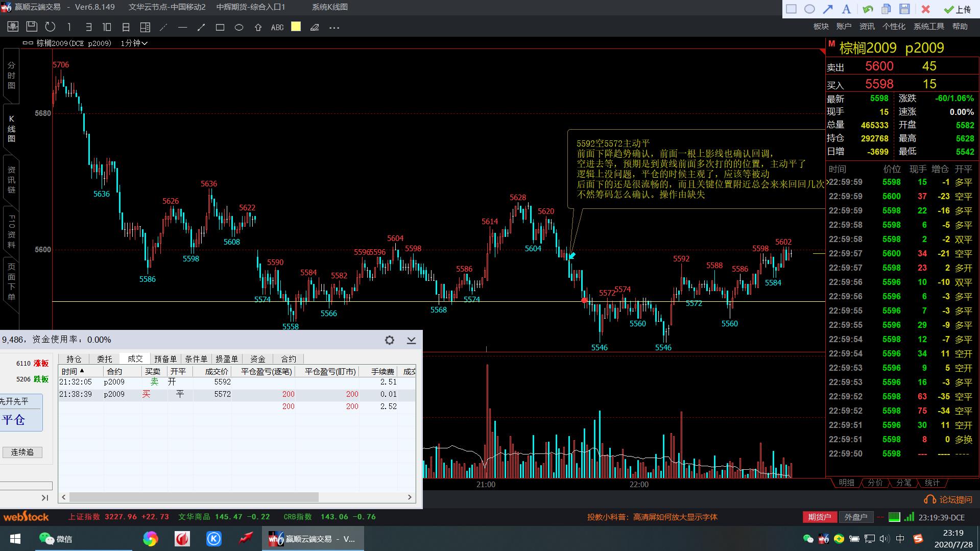
Task: Click the 期货户 account button
Action: tap(820, 517)
